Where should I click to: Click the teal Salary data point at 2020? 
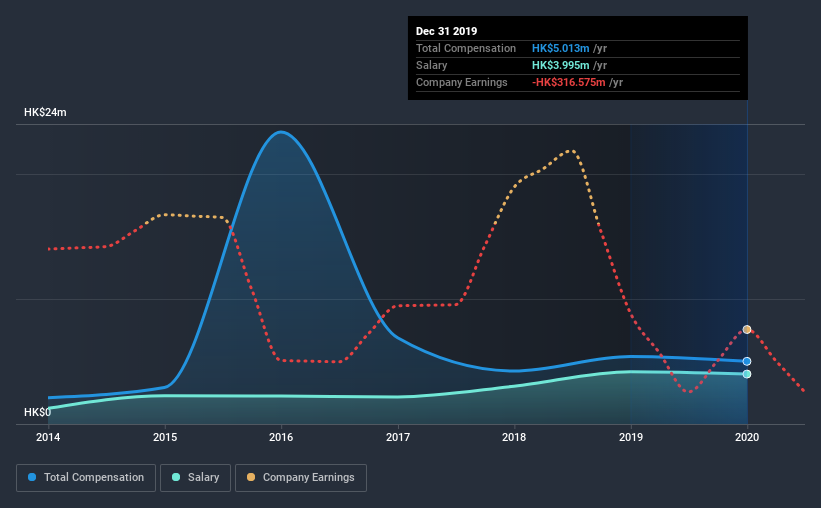tap(747, 374)
